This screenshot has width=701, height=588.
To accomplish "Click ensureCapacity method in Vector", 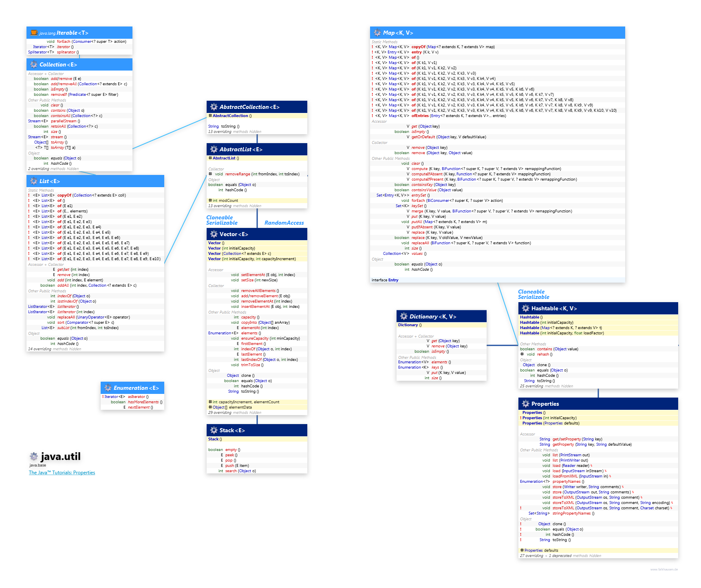I will click(x=255, y=338).
